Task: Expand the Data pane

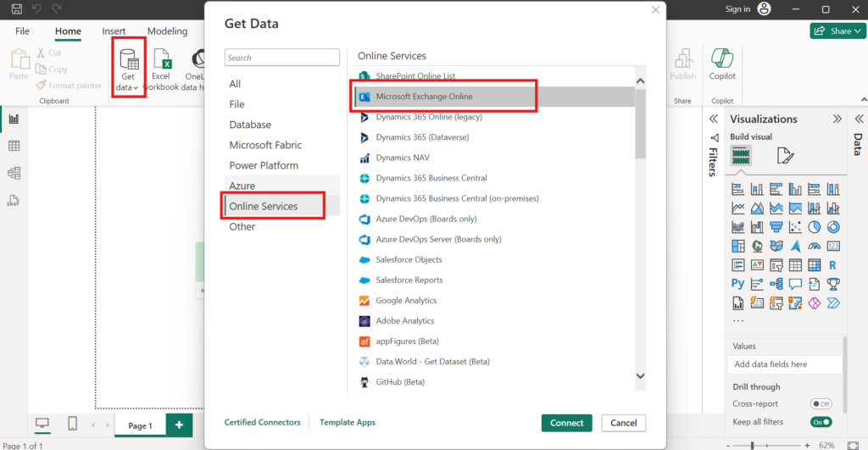Action: 860,119
